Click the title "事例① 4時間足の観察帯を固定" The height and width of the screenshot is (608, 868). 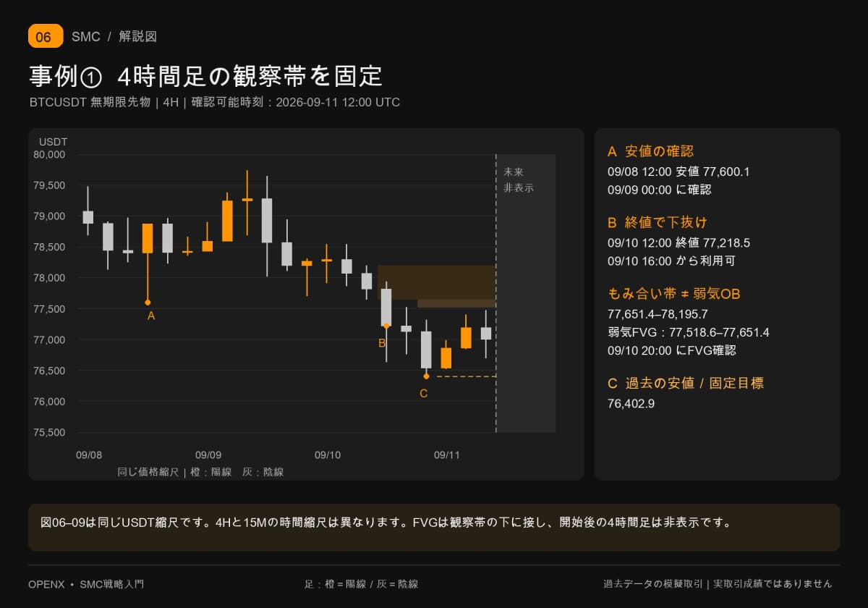point(205,76)
